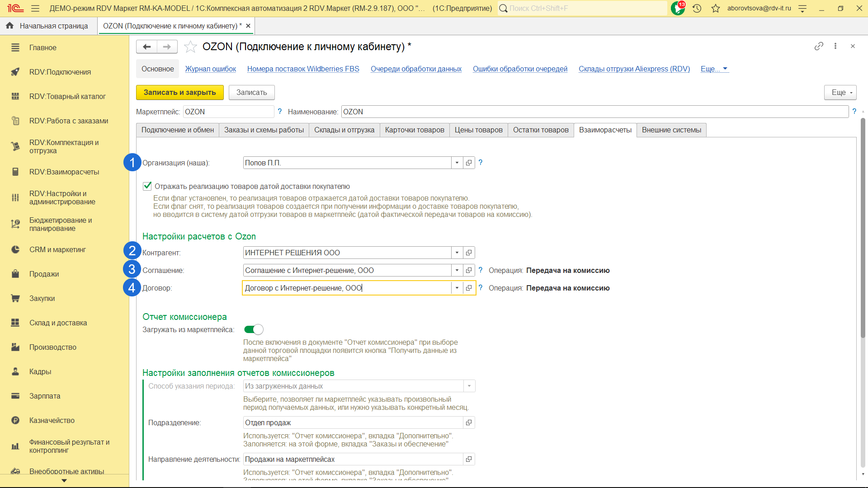
Task: Open the sections menu hamburger icon
Action: click(35, 8)
